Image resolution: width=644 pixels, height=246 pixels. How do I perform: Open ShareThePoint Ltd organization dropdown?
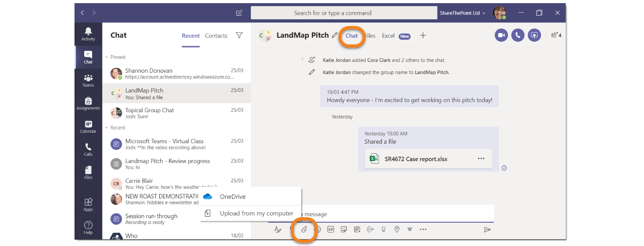463,13
